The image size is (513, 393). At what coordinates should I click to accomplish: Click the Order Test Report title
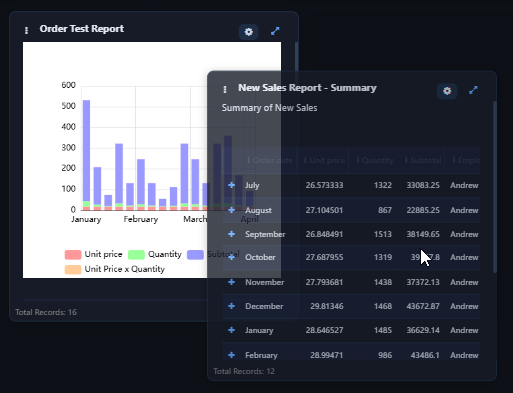click(x=82, y=29)
